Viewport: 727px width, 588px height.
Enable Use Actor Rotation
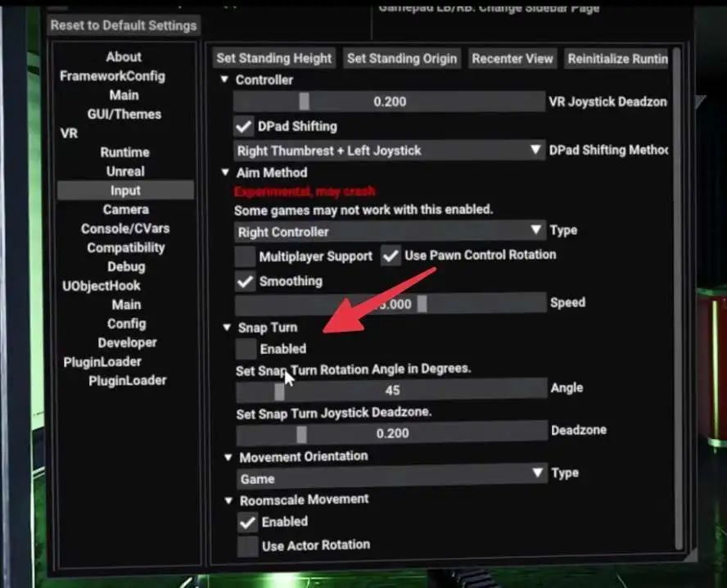pyautogui.click(x=248, y=545)
